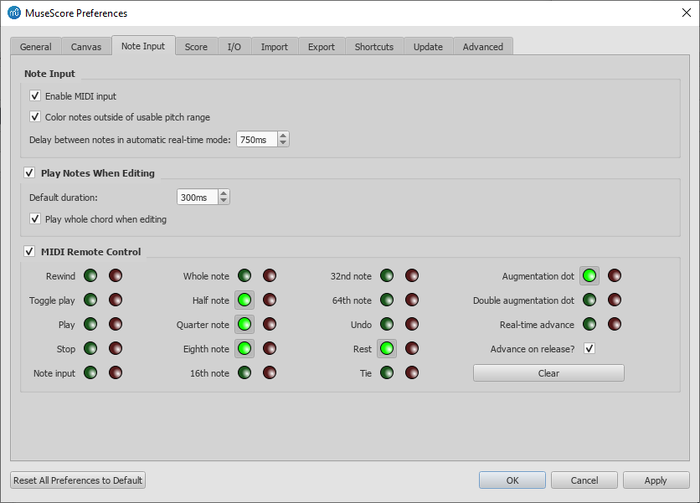The image size is (700, 503).
Task: Switch to the Shortcuts tab
Action: point(373,47)
